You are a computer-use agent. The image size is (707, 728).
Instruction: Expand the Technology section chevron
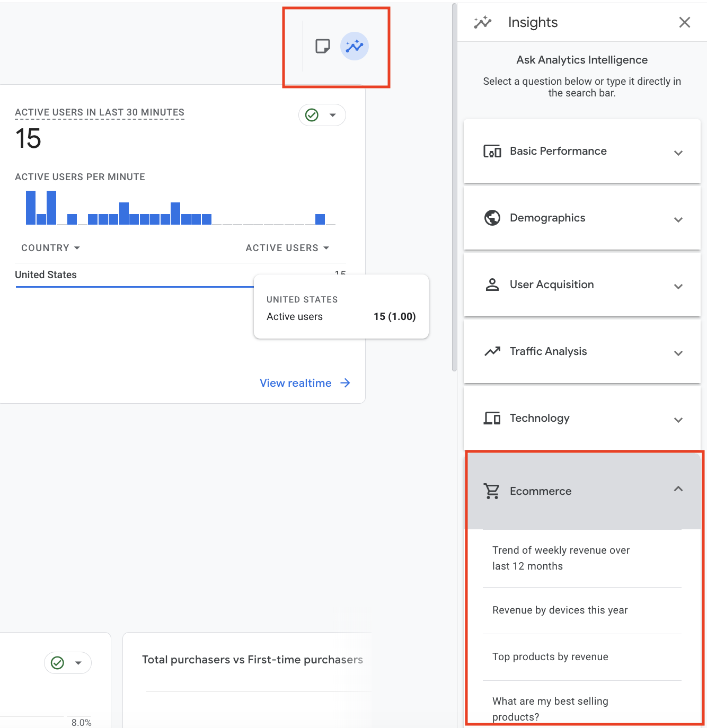tap(678, 420)
